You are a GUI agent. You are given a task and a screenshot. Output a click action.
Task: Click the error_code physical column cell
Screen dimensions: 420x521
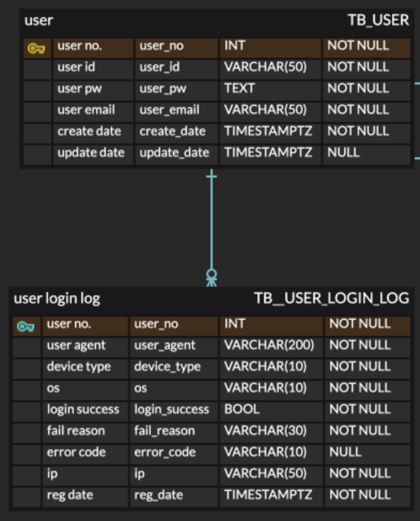[174, 455]
